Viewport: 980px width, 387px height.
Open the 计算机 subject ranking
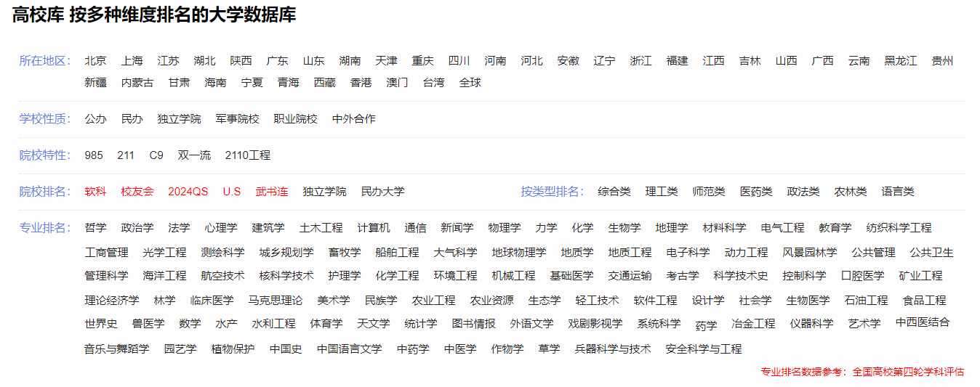coord(373,228)
